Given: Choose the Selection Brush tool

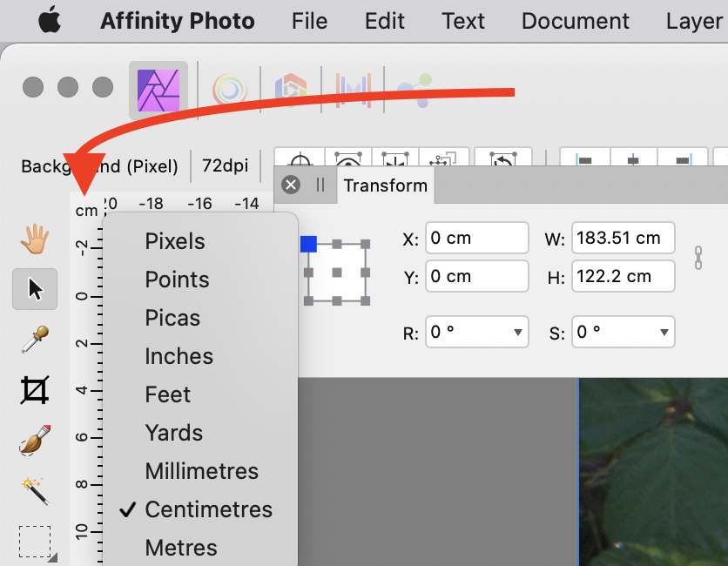Looking at the screenshot, I should [34, 441].
